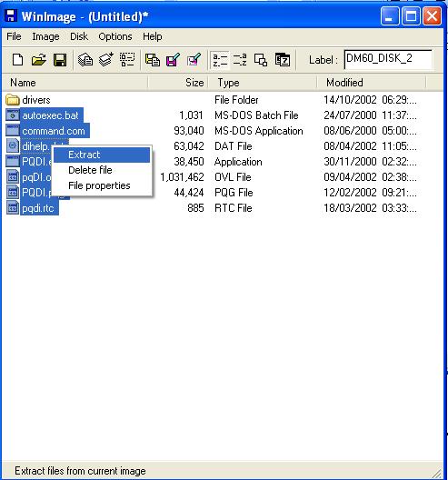This screenshot has height=480, width=448.
Task: Click the yellow floppy with document icon
Action: (x=152, y=60)
